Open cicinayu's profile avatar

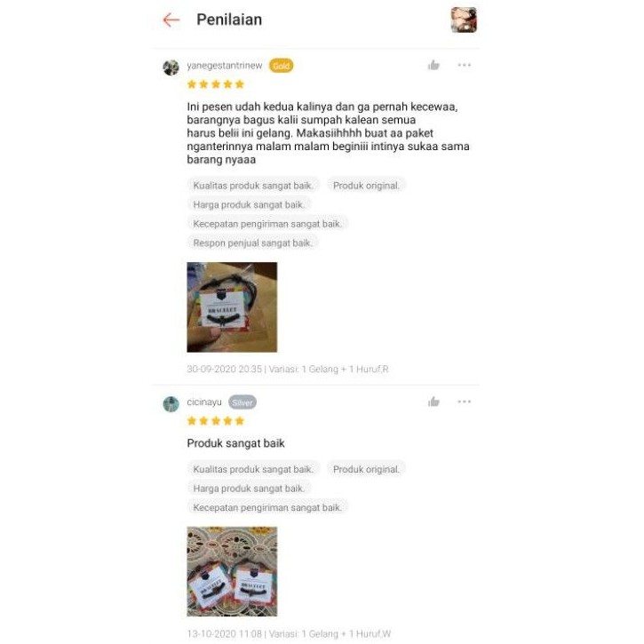coord(171,404)
